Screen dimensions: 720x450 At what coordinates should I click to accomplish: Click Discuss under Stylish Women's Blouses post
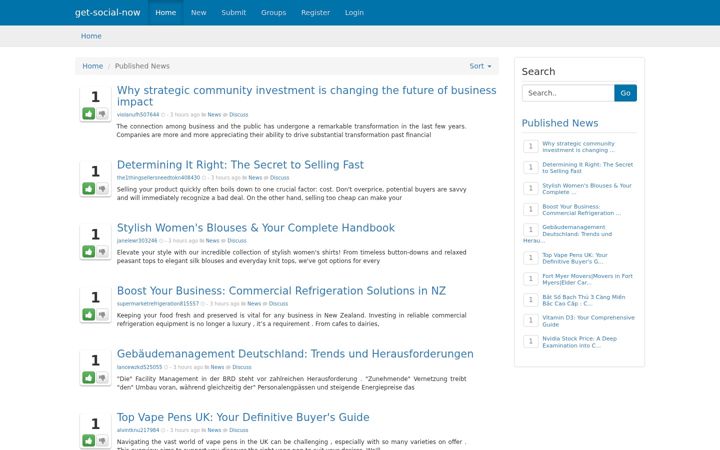click(237, 241)
